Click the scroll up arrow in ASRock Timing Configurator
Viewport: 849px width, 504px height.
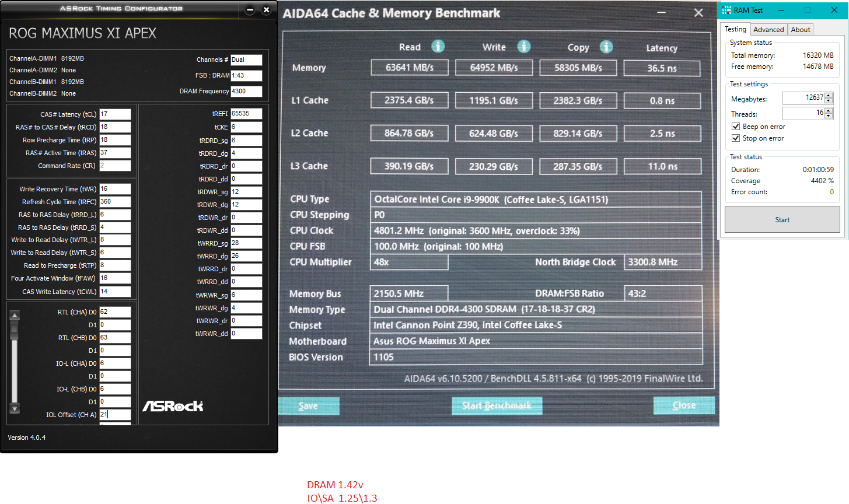pyautogui.click(x=15, y=316)
